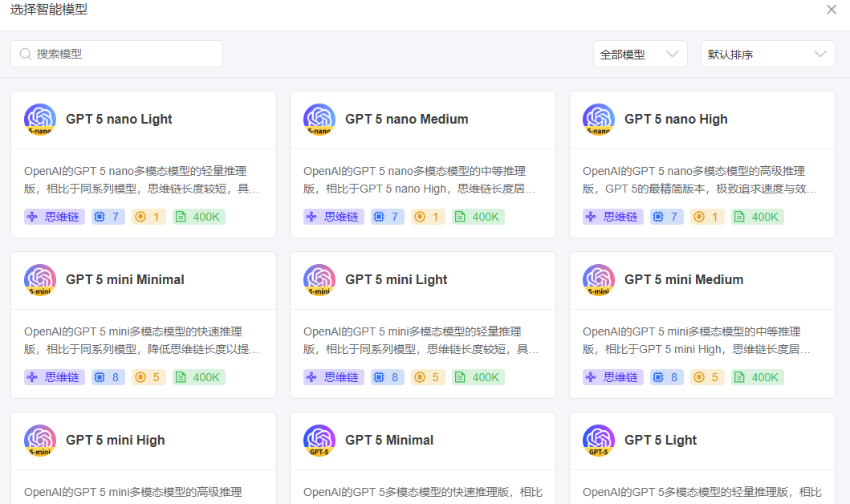Click the search magnifier icon
The image size is (850, 504).
(x=25, y=54)
